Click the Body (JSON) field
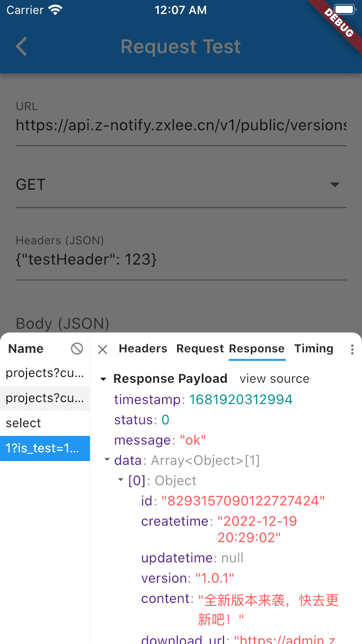Viewport: 362px width, 644px height. [x=181, y=323]
